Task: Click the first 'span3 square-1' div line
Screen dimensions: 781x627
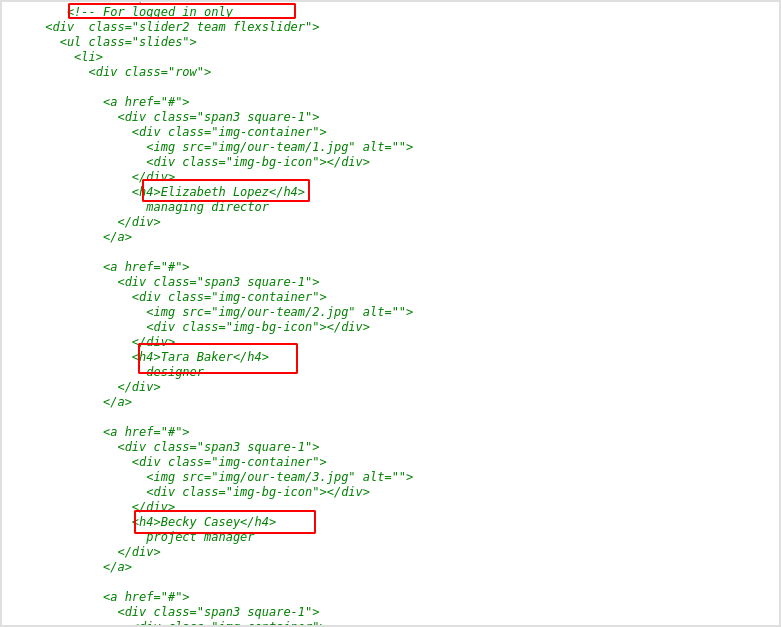Action: pyautogui.click(x=218, y=117)
